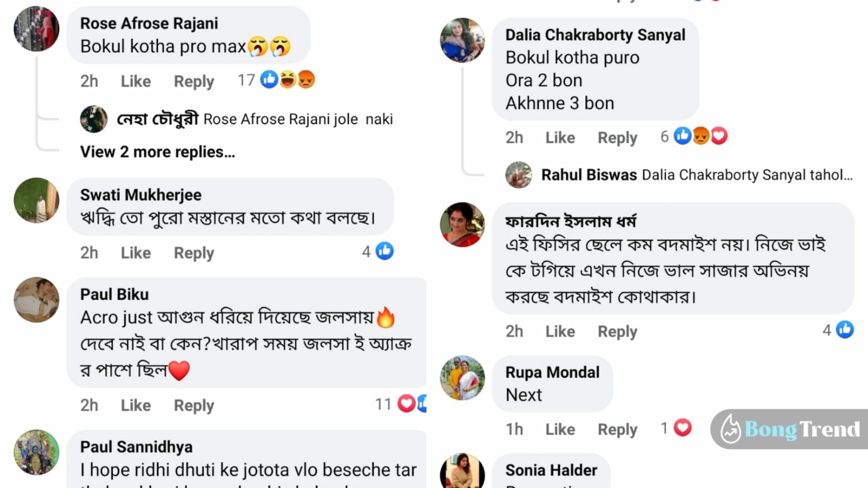Click reaction icons on Dalia Chakraborty Sanyal's comment
The width and height of the screenshot is (868, 488).
(700, 136)
